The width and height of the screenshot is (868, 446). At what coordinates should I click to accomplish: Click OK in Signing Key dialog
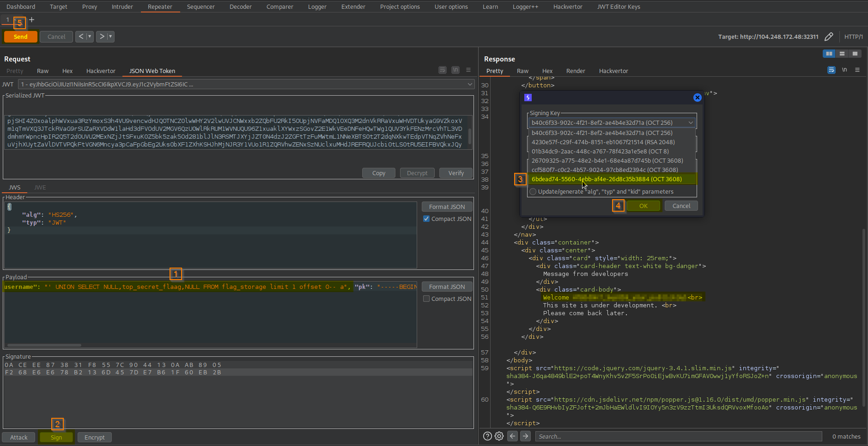click(643, 206)
